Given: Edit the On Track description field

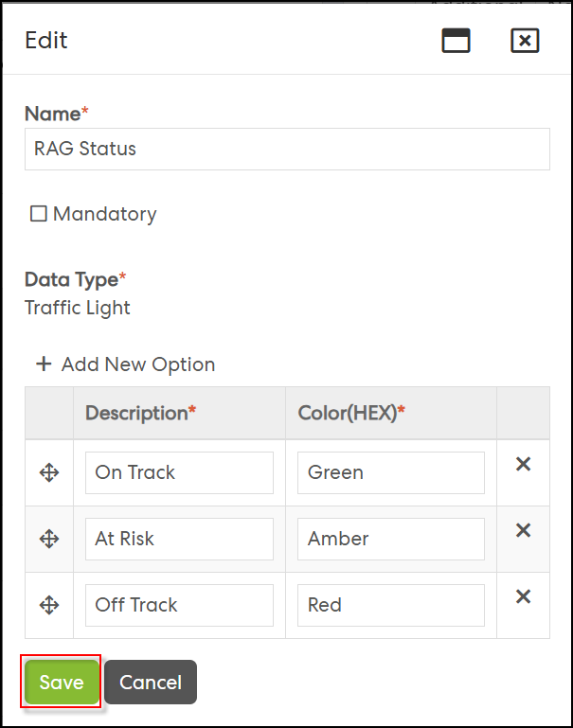Looking at the screenshot, I should pyautogui.click(x=179, y=472).
